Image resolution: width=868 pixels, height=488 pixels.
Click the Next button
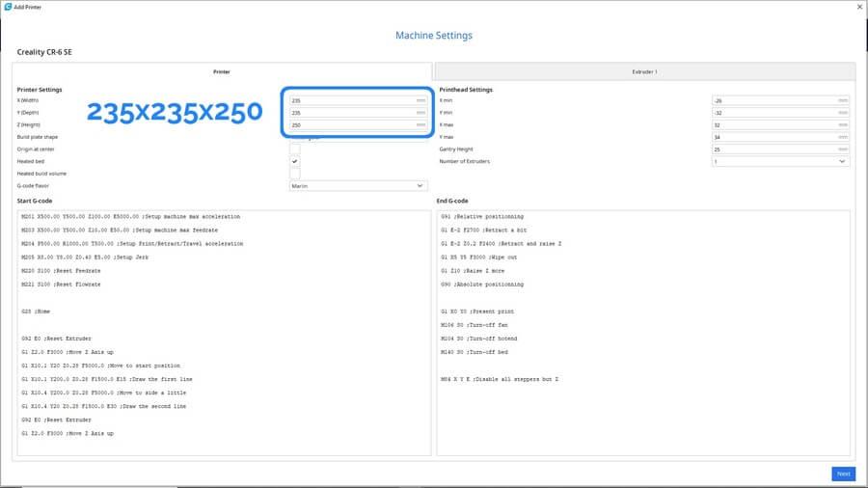click(x=843, y=474)
